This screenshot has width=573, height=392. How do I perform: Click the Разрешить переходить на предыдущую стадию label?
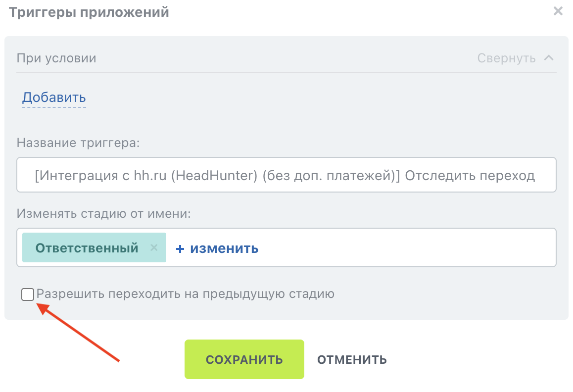click(x=185, y=294)
